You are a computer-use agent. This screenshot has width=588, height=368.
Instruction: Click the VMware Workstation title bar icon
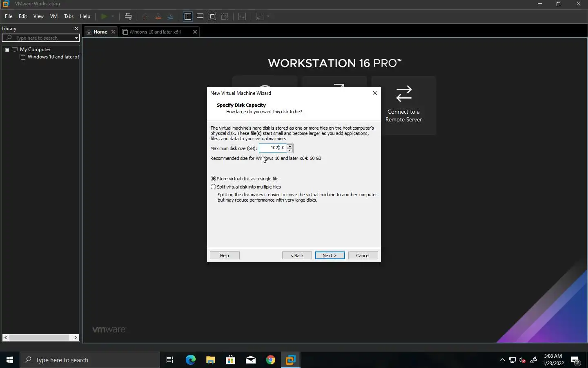pyautogui.click(x=6, y=4)
